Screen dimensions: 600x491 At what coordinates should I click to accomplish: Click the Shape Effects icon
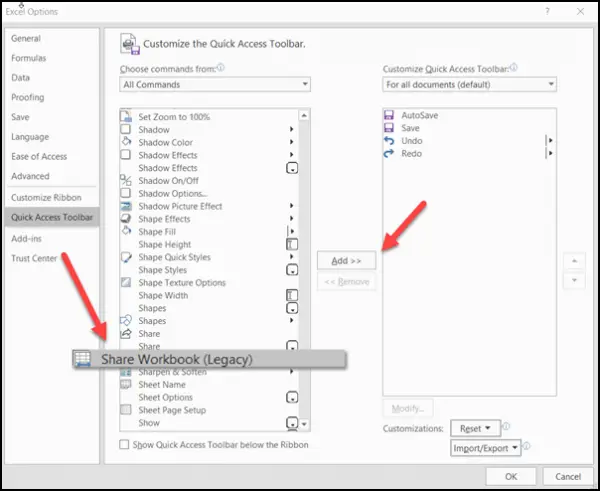pos(126,219)
